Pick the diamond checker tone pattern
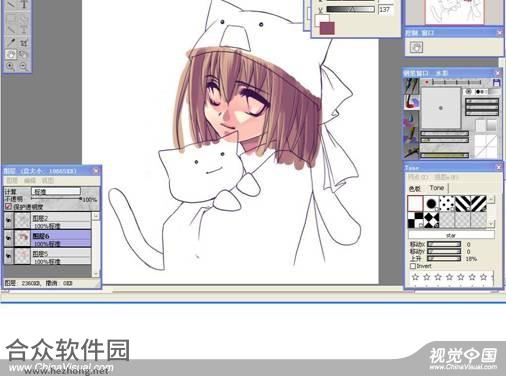506x376 pixels. point(431,220)
